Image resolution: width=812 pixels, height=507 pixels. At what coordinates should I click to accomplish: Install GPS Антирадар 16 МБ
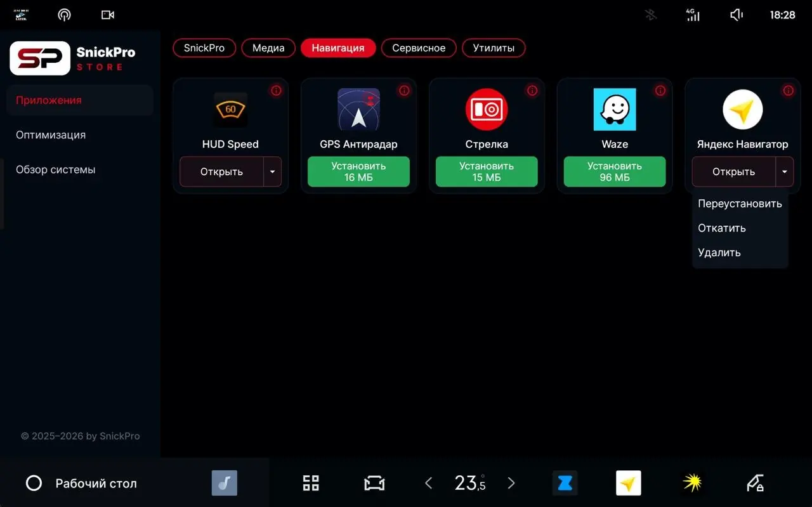[x=358, y=172]
